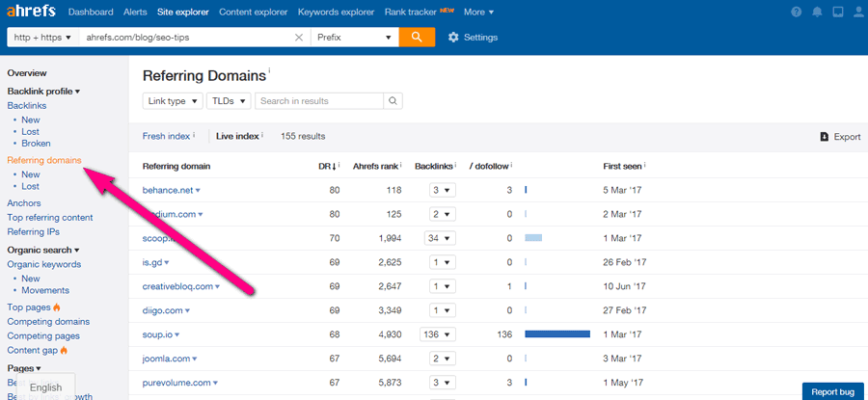Open Organic keywords in the sidebar
868x400 pixels.
[44, 264]
